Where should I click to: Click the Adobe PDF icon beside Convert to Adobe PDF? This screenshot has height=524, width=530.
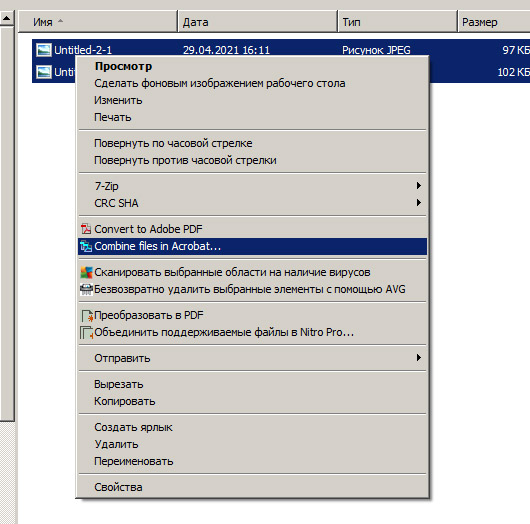pyautogui.click(x=86, y=229)
